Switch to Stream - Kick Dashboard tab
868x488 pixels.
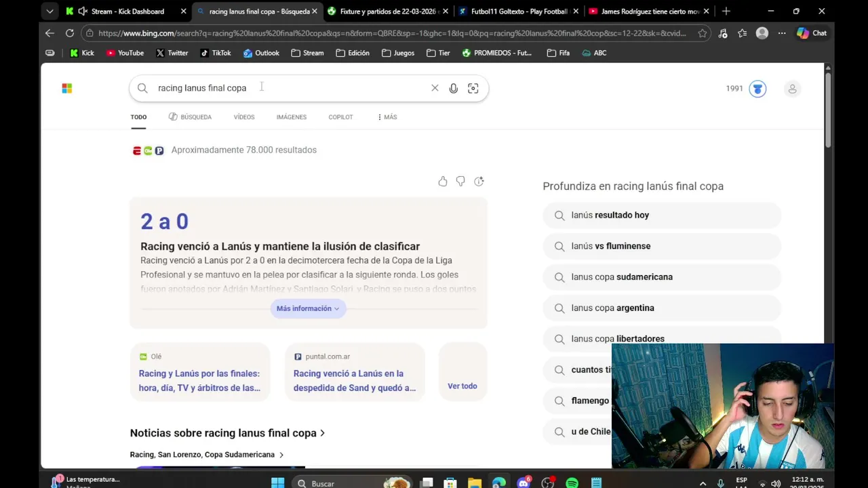127,11
